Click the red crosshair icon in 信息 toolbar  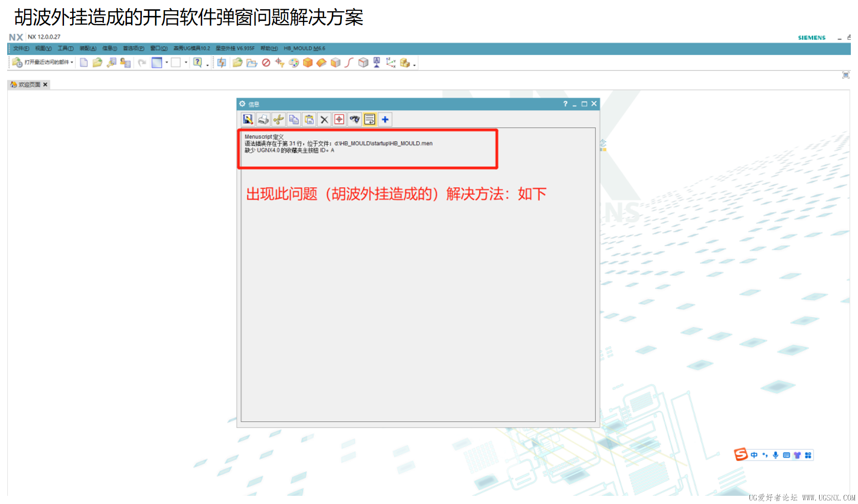(339, 119)
